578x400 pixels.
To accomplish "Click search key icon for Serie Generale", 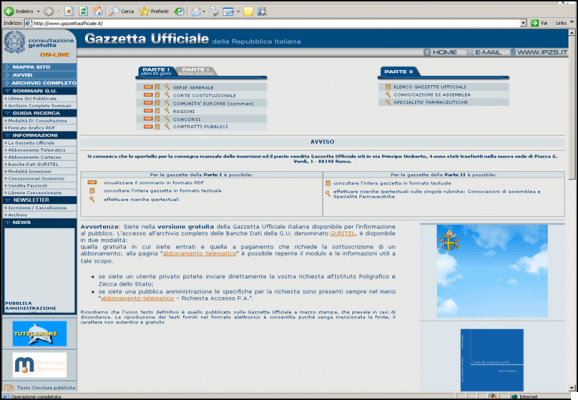I will coord(167,87).
